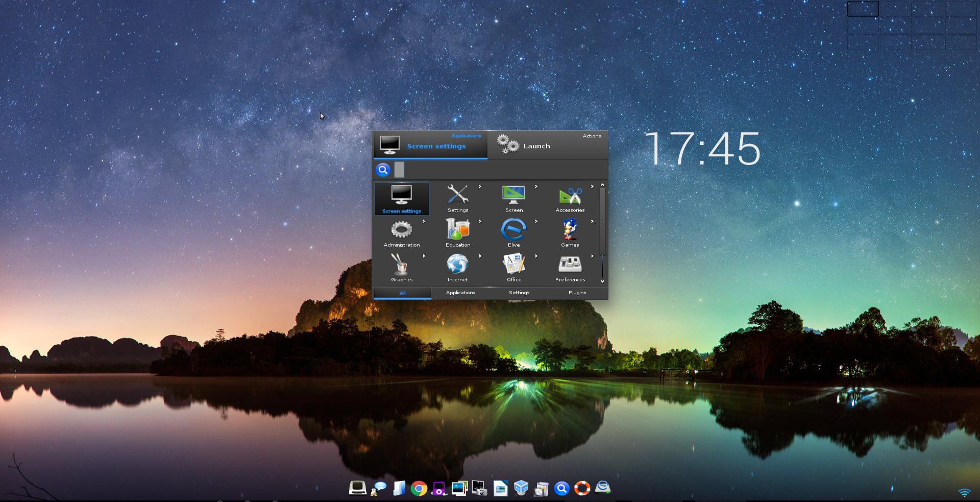Switch to the Plugins tab

tap(577, 293)
